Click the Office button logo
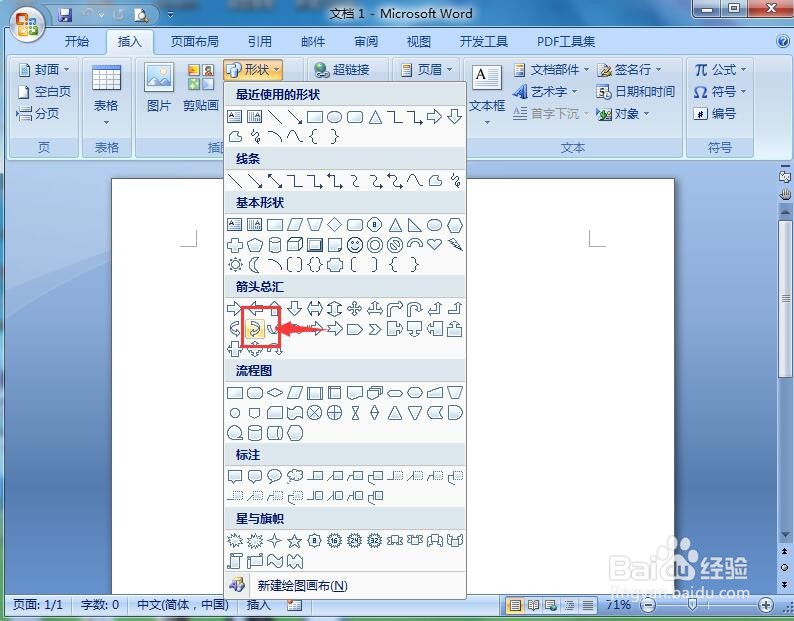Screen dimensions: 794x621 pos(26,26)
